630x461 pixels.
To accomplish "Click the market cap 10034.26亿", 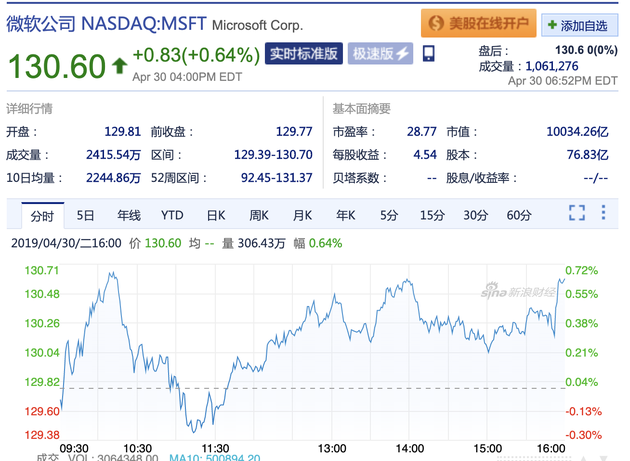I will coord(577,131).
